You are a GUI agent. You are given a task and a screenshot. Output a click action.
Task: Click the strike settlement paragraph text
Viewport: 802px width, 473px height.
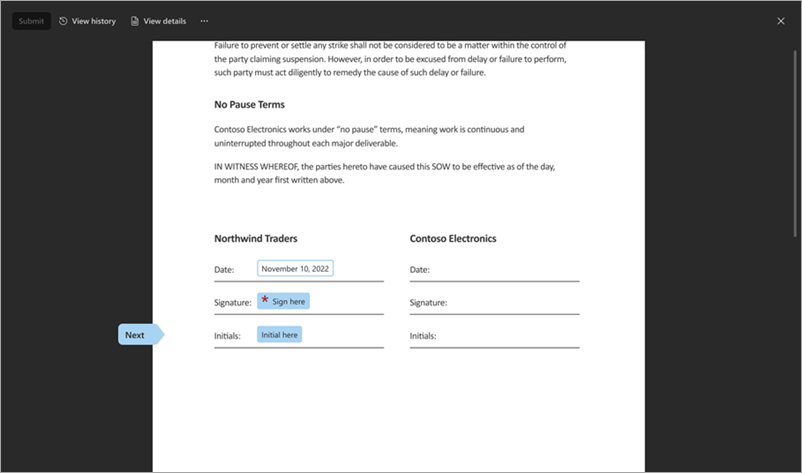click(x=390, y=59)
